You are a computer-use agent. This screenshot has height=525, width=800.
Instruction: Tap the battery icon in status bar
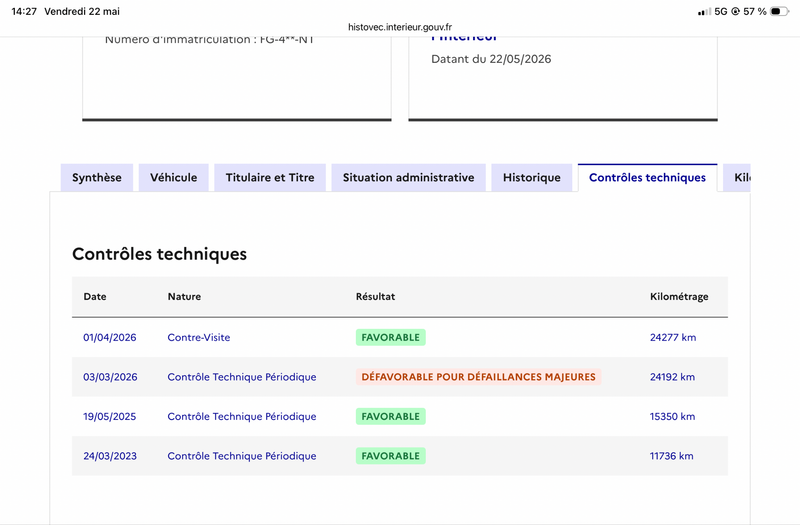[x=779, y=11]
